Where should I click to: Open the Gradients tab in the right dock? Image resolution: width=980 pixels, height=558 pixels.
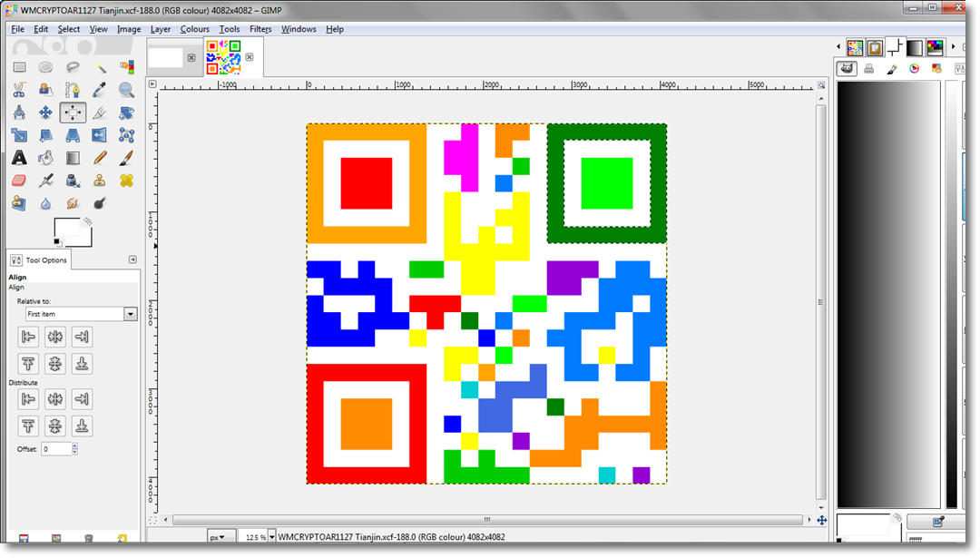[x=915, y=47]
